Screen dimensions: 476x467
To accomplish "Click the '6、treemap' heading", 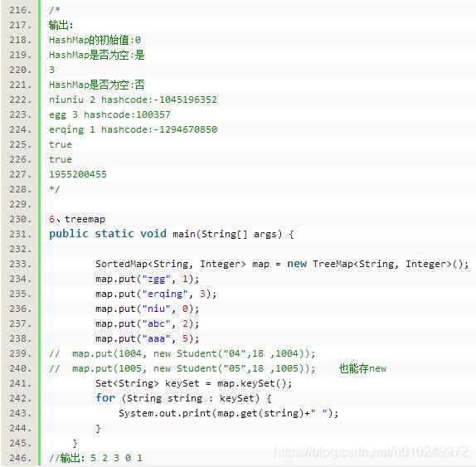I will coord(77,219).
